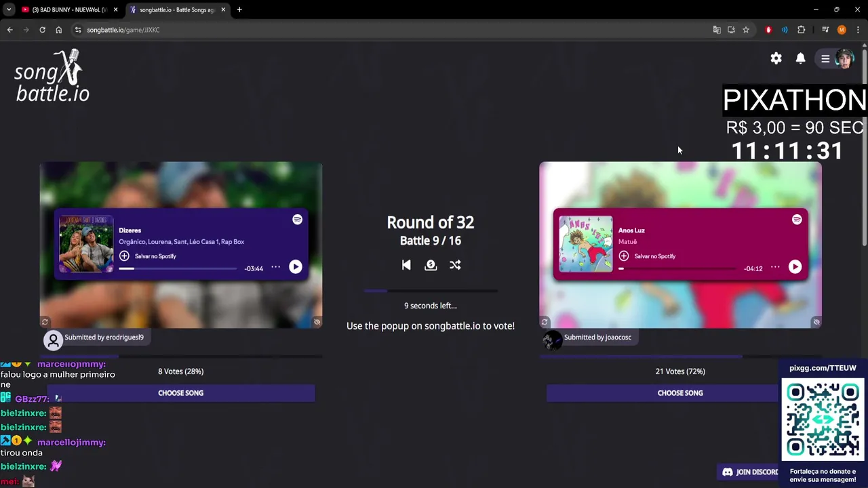Viewport: 868px width, 488px height.
Task: Switch to the songbattle.io tab
Action: [x=178, y=9]
